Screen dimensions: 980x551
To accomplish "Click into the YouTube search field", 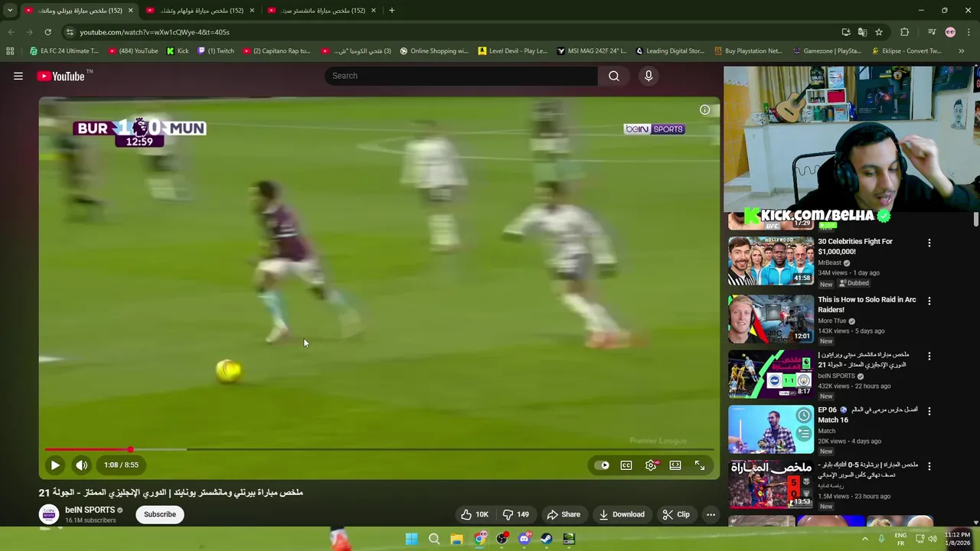I will click(x=462, y=76).
